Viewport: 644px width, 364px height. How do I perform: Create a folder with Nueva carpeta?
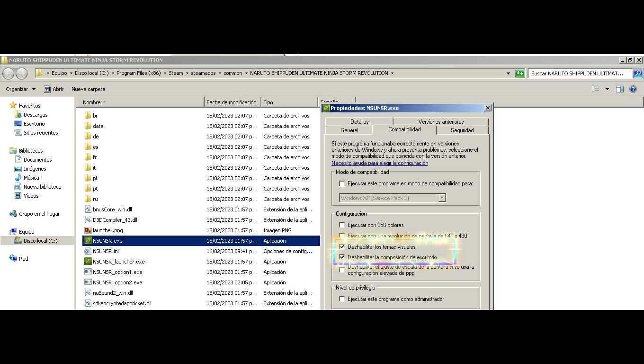(89, 89)
